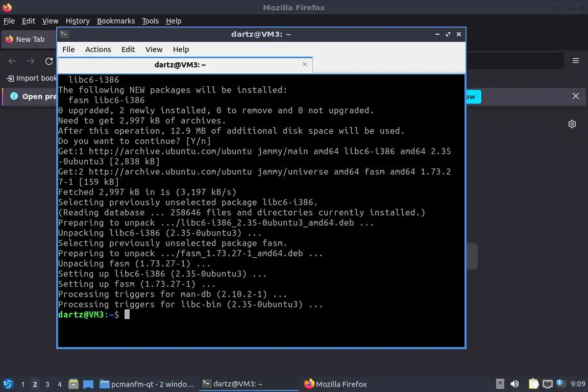The width and height of the screenshot is (588, 392).
Task: Reload the page in Firefox
Action: click(x=49, y=61)
